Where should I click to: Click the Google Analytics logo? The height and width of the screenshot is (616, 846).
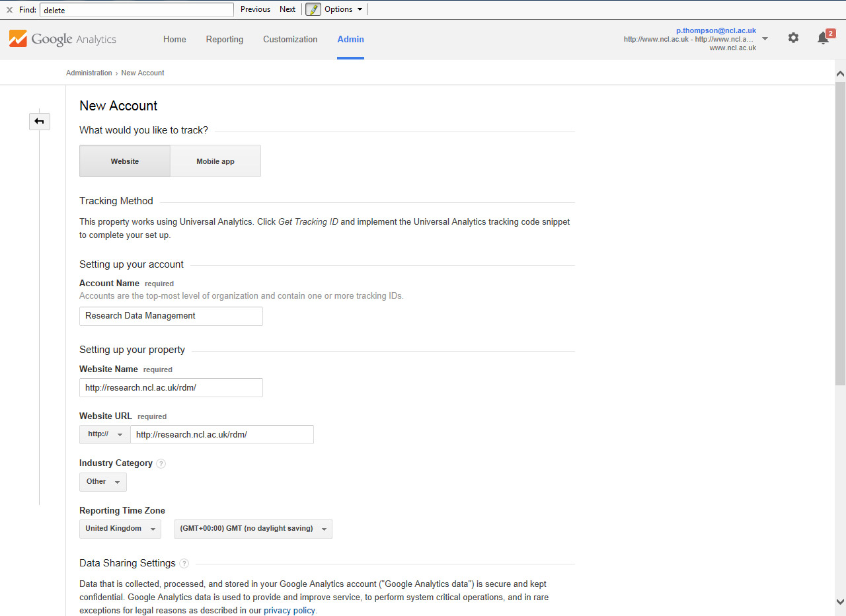click(63, 39)
